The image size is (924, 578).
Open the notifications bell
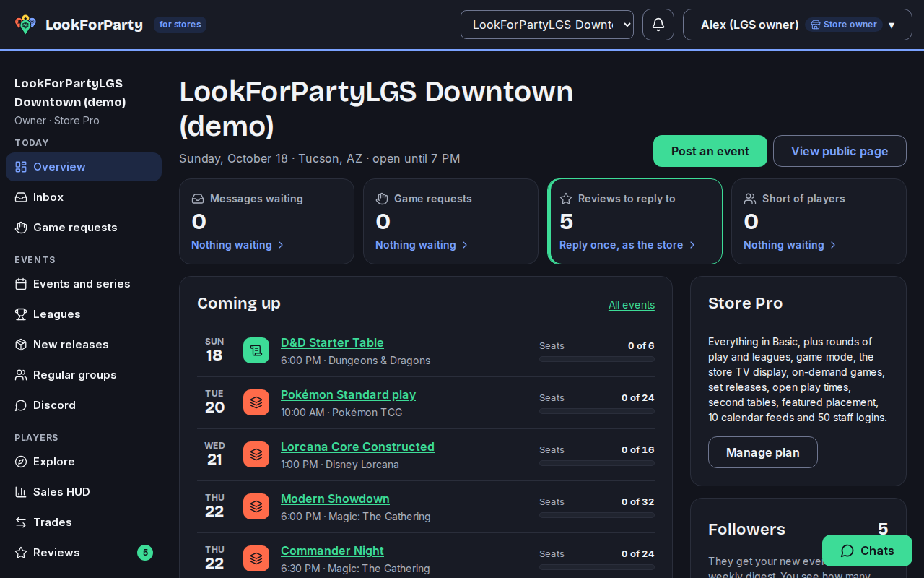tap(658, 25)
